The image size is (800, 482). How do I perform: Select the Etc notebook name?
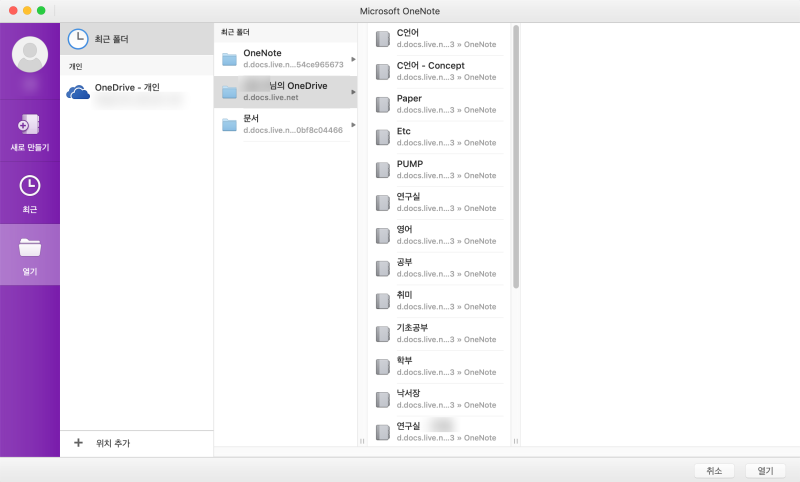click(404, 131)
